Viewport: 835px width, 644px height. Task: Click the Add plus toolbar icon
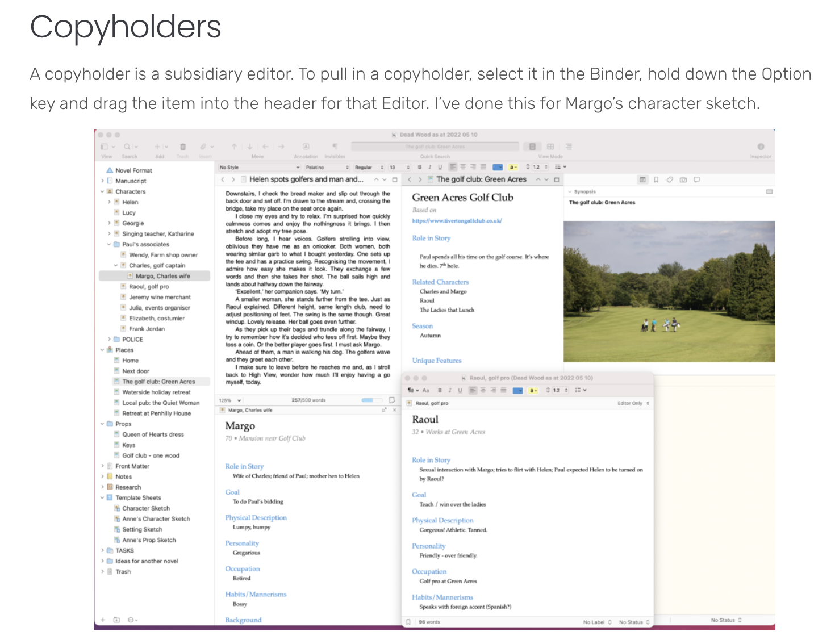tap(158, 147)
